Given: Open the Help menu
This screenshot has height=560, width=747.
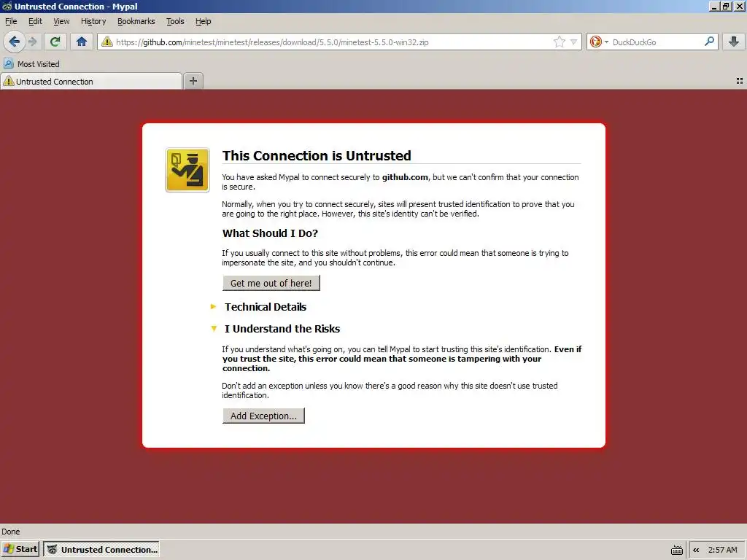Looking at the screenshot, I should [x=204, y=21].
